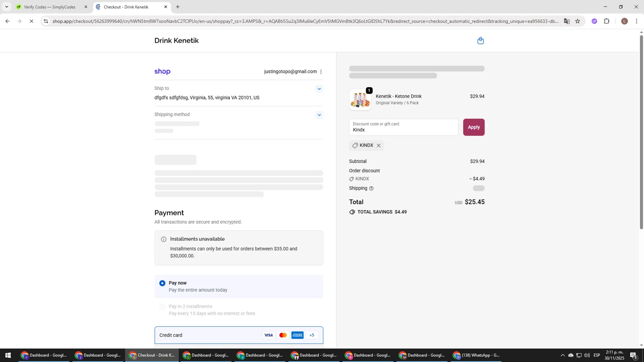Click the justingotopo@gmail.com email text
This screenshot has height=362, width=644.
click(290, 72)
